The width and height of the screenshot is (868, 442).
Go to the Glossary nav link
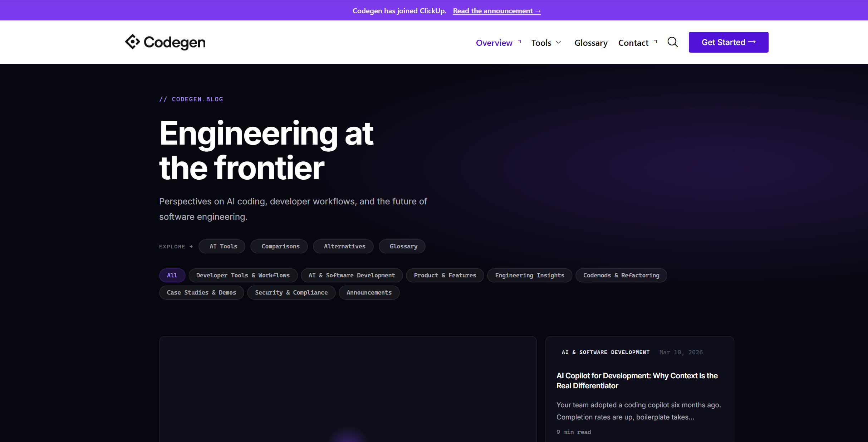pos(591,43)
